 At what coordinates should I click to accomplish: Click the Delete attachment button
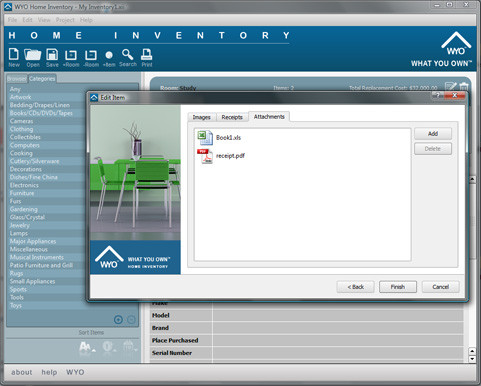pos(433,149)
